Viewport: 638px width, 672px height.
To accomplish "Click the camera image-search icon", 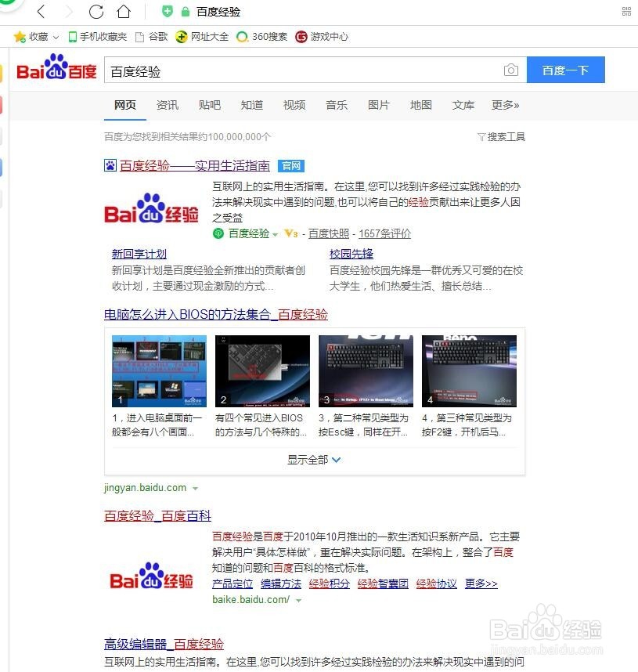I will (510, 70).
